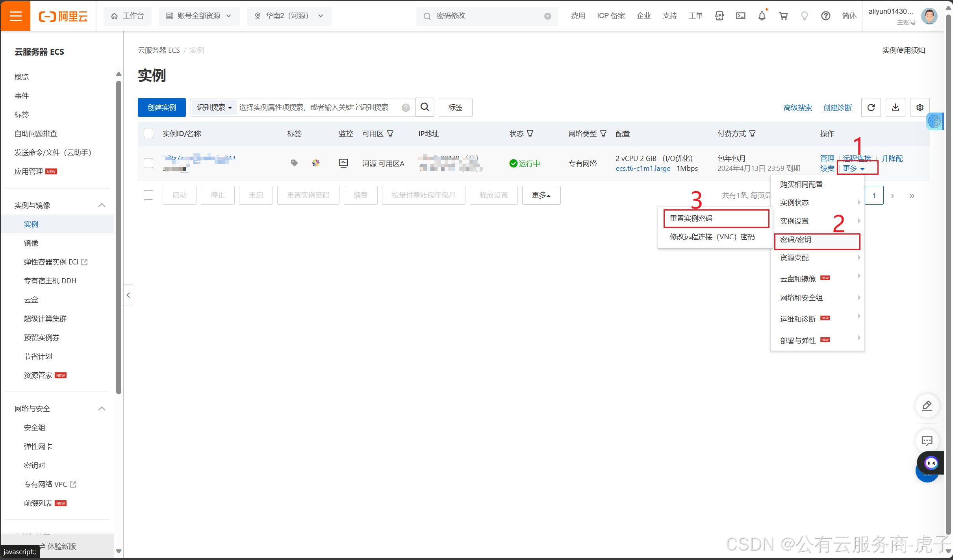Open the API tools icon in the header

(719, 16)
